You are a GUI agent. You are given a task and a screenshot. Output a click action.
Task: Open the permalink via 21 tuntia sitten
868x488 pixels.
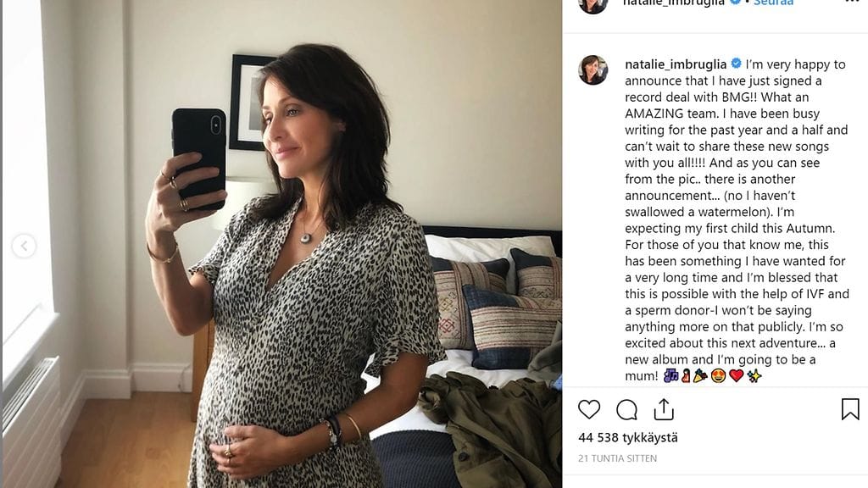617,458
